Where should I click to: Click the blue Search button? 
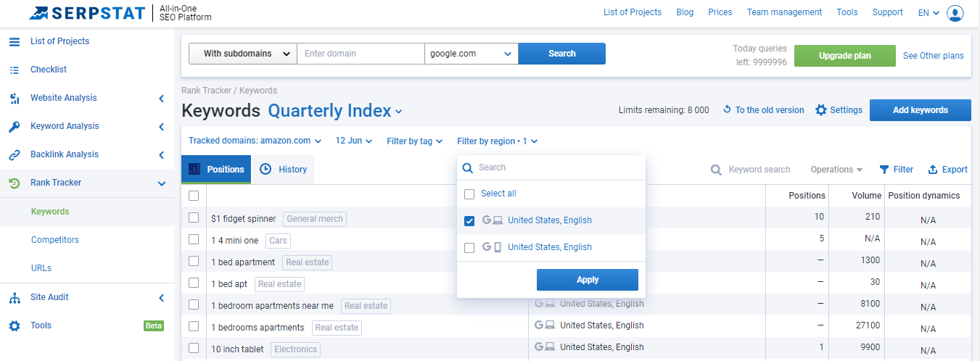pos(562,54)
